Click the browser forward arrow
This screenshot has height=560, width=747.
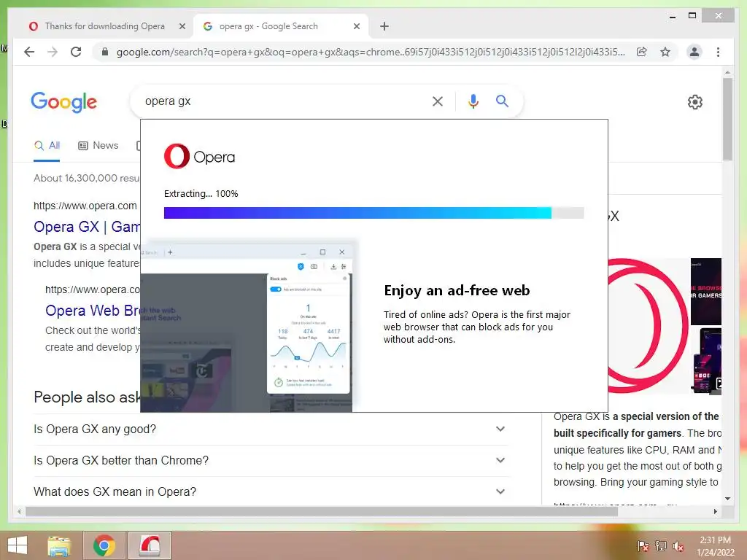click(x=53, y=52)
